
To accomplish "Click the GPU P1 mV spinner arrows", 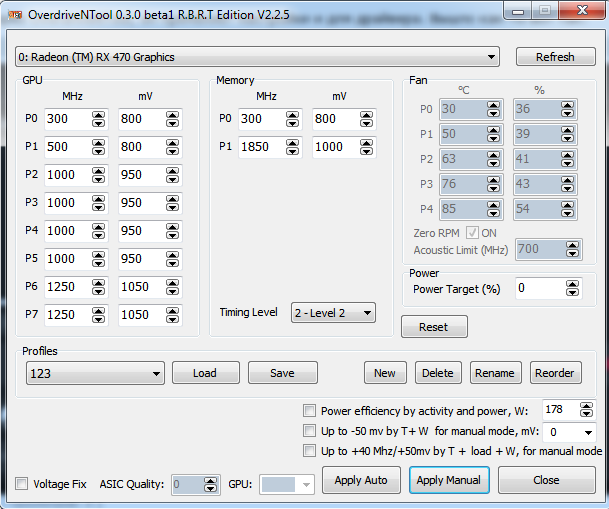I will click(x=172, y=147).
